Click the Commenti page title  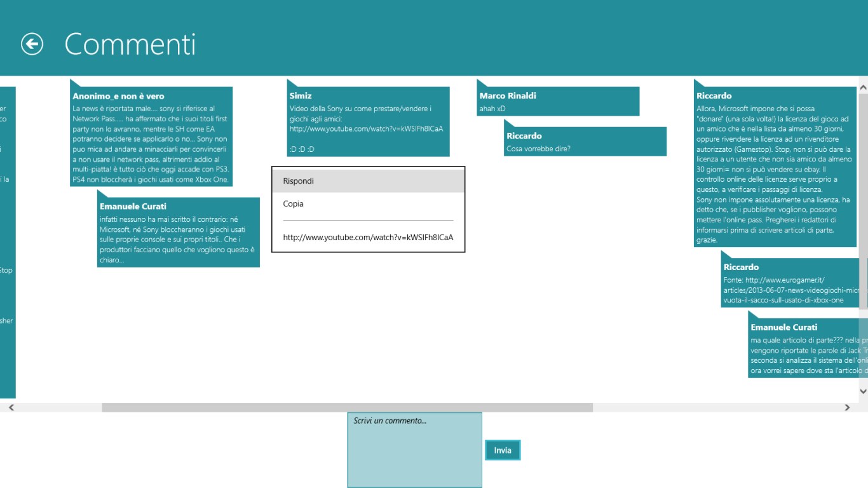click(x=130, y=44)
